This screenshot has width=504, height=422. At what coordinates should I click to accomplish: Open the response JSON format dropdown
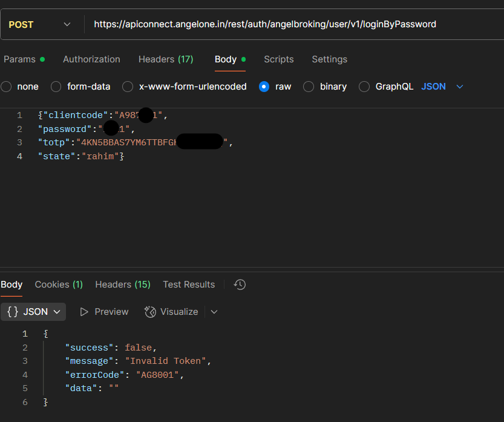click(x=33, y=312)
